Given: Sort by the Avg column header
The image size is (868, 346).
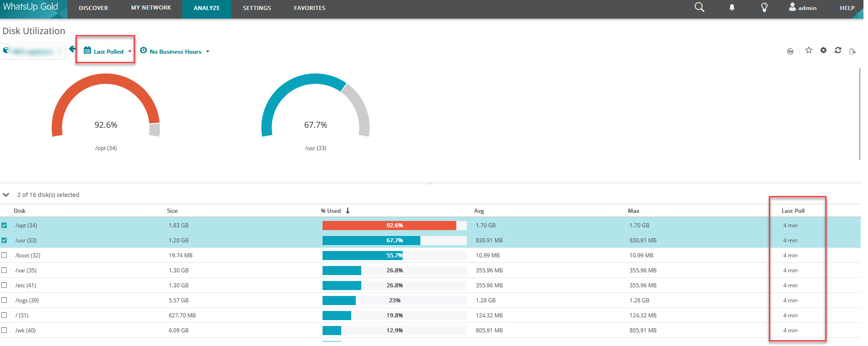Looking at the screenshot, I should coord(479,211).
